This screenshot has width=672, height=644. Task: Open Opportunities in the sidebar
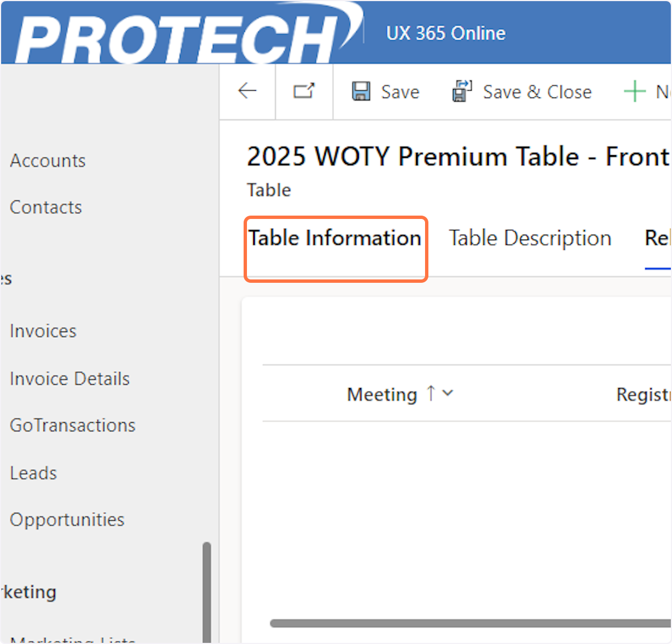[x=67, y=520]
